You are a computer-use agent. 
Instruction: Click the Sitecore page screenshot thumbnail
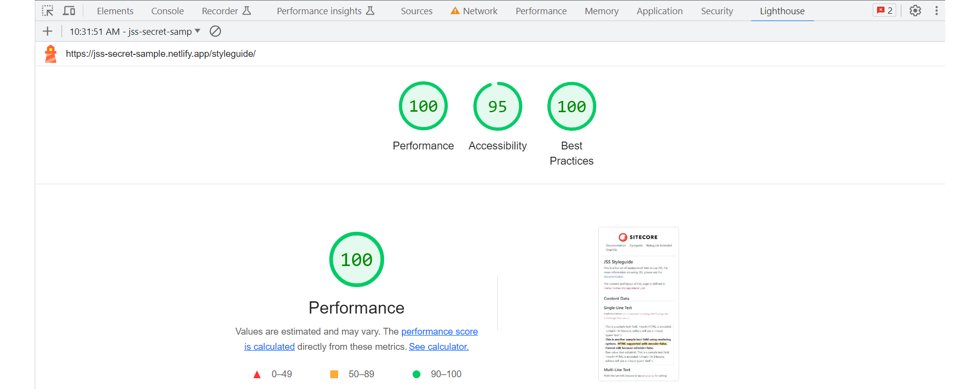(638, 304)
